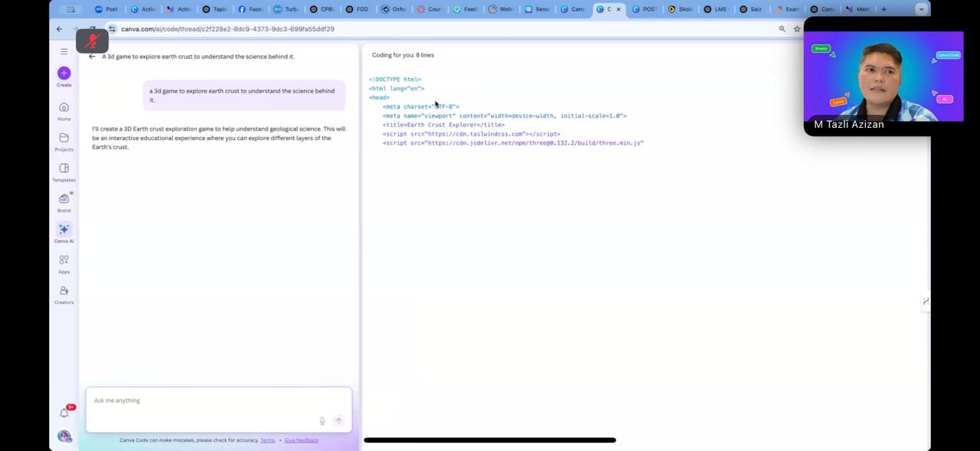Open the Canva main menu hamburger
This screenshot has height=451, width=980.
coord(64,51)
